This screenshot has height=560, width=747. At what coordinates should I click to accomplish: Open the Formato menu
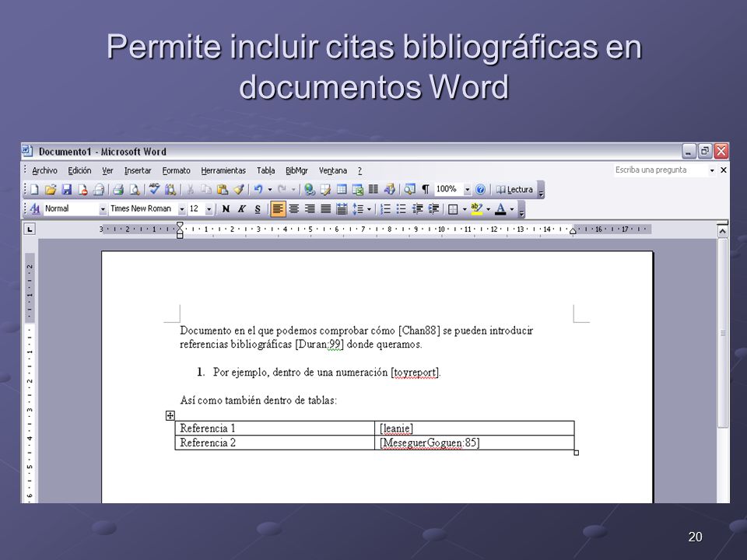click(x=177, y=170)
